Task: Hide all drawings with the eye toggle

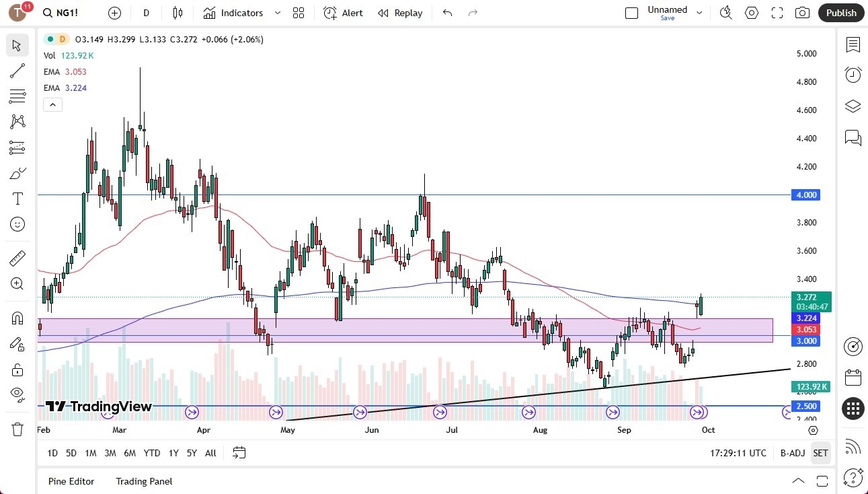Action: point(17,394)
